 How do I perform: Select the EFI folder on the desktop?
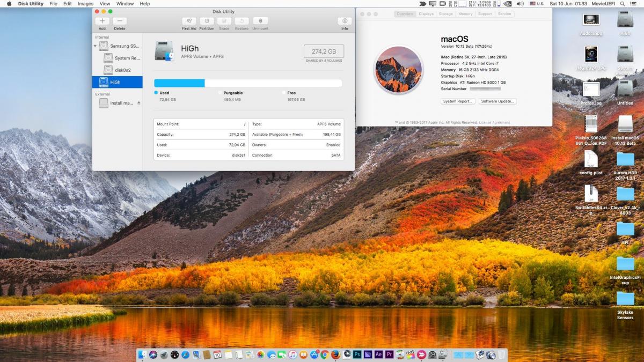pyautogui.click(x=625, y=232)
